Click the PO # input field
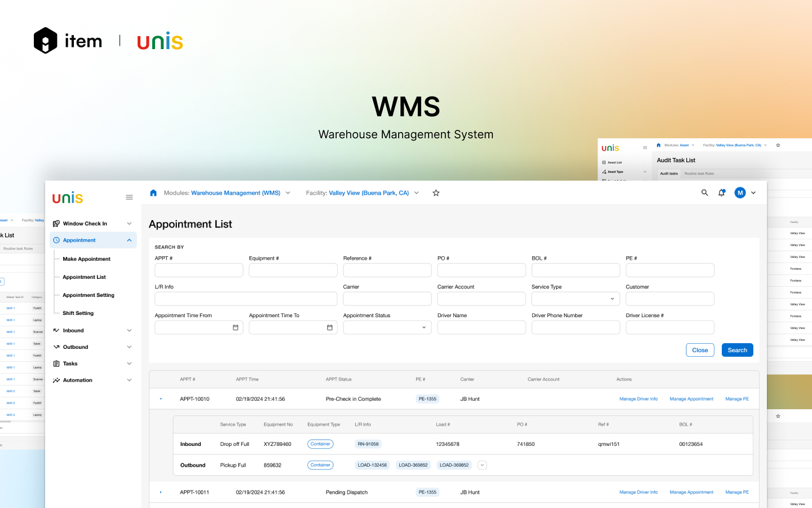 coord(482,270)
